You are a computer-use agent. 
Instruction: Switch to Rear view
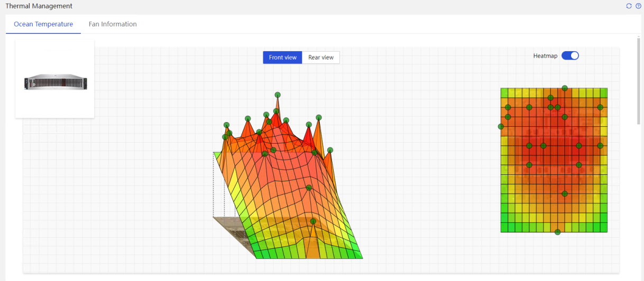(321, 58)
